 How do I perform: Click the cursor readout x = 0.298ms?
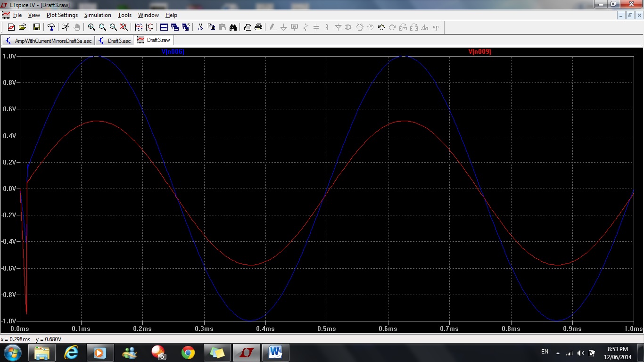click(x=16, y=339)
